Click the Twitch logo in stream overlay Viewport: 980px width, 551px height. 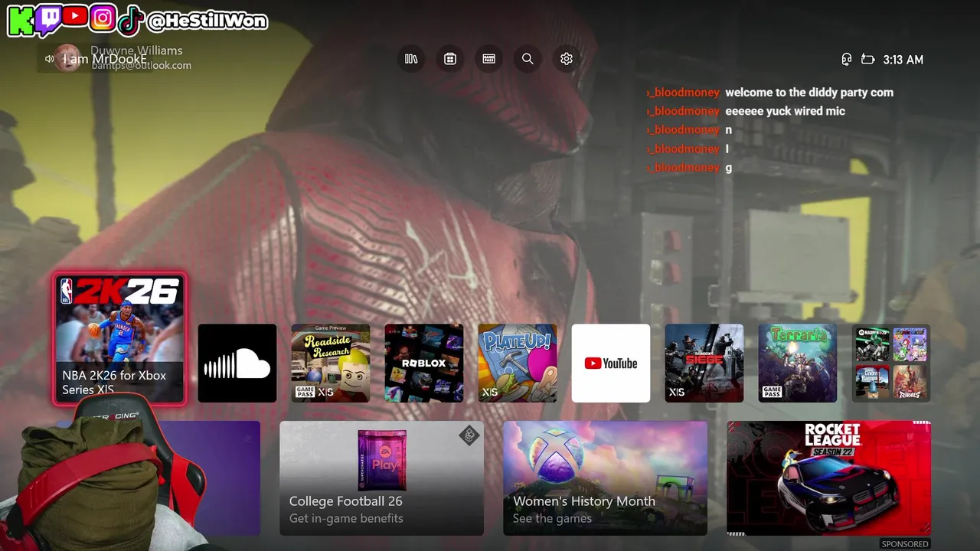click(x=48, y=20)
